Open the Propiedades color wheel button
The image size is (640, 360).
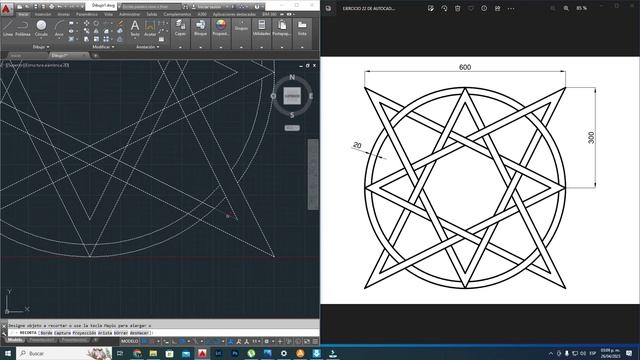221,27
